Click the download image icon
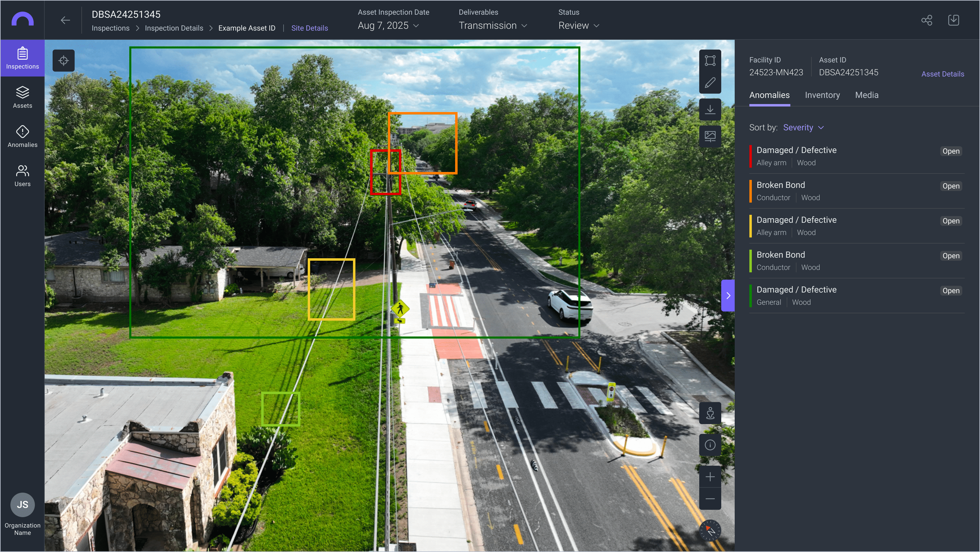Image resolution: width=980 pixels, height=552 pixels. pyautogui.click(x=710, y=110)
